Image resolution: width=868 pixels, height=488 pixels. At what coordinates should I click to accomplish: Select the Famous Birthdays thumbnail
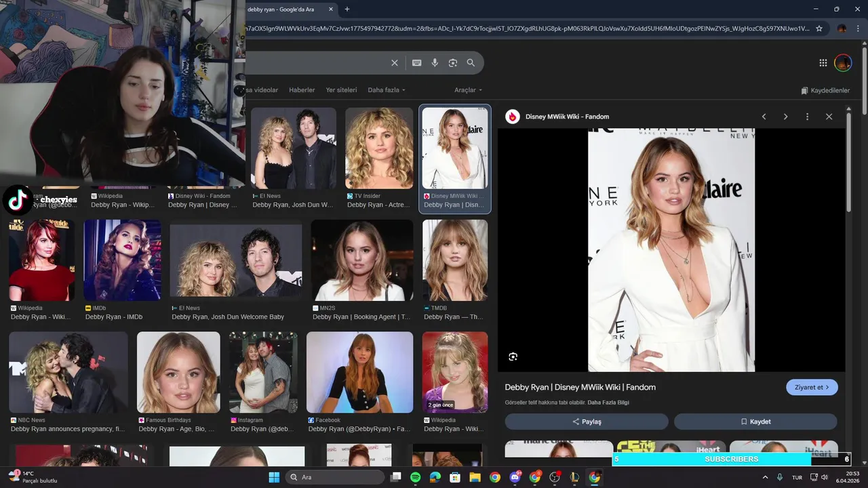point(178,372)
